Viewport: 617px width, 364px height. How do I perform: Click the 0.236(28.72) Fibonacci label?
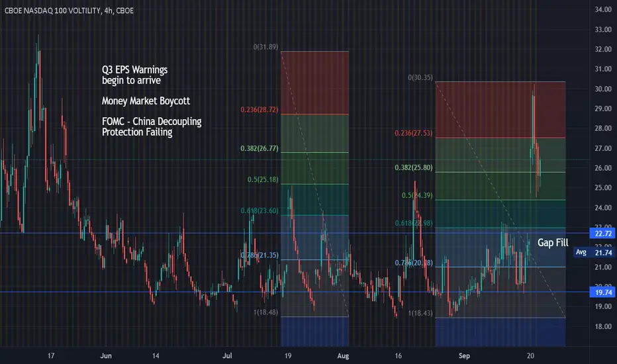point(260,110)
